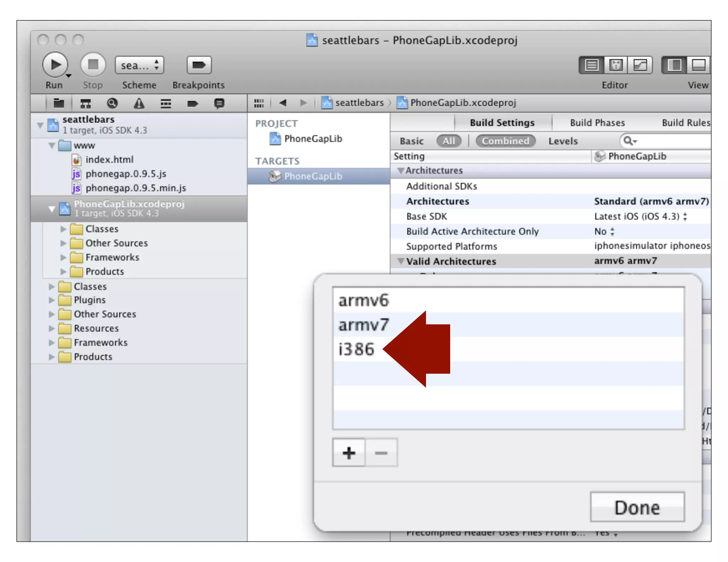728x562 pixels.
Task: Click the Done button
Action: click(637, 507)
